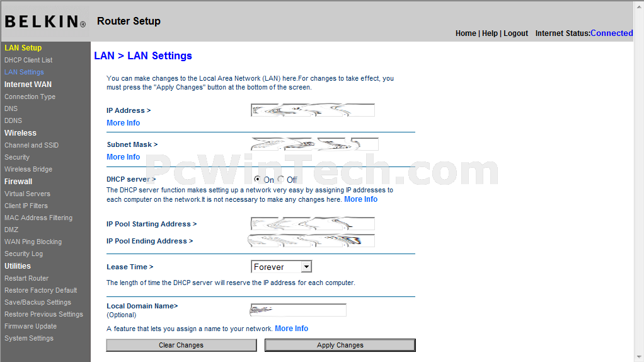The image size is (644, 362).
Task: Open More Info under Subnet Mask
Action: coord(124,157)
